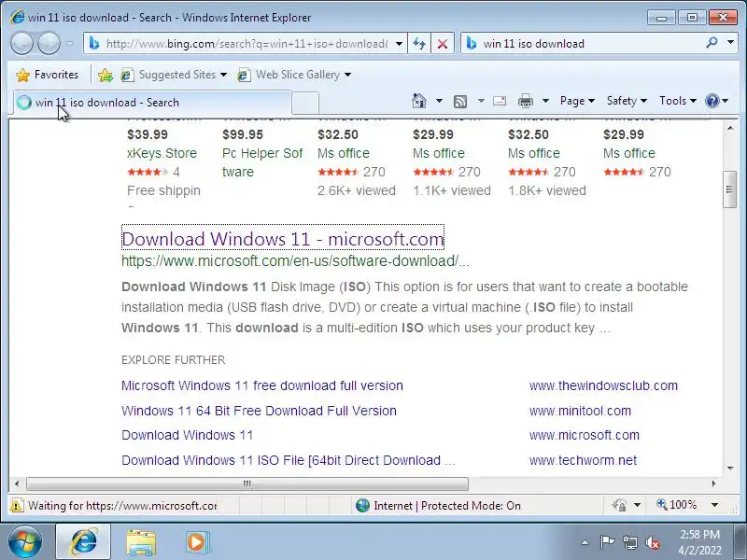Click the Refresh page icon

419,44
